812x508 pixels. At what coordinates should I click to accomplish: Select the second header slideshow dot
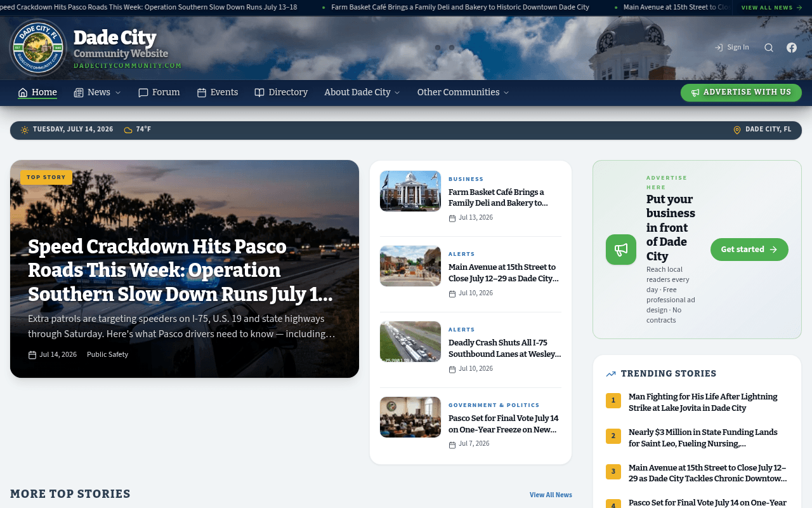click(452, 48)
